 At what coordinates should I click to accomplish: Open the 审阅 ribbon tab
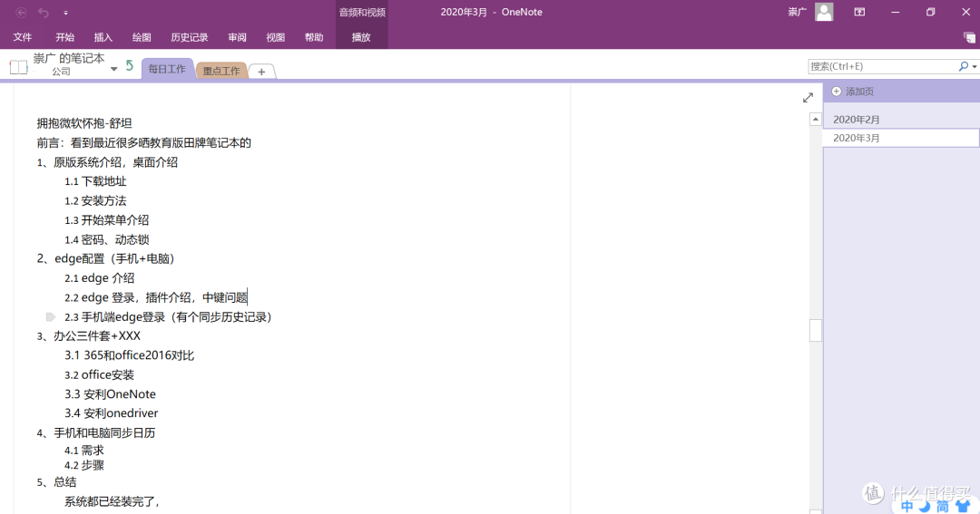point(238,37)
